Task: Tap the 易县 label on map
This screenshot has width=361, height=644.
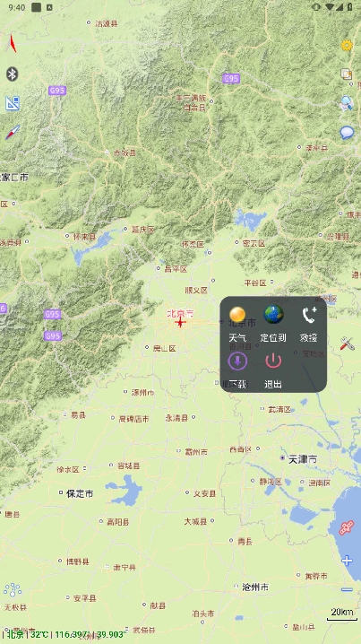Action: click(78, 415)
